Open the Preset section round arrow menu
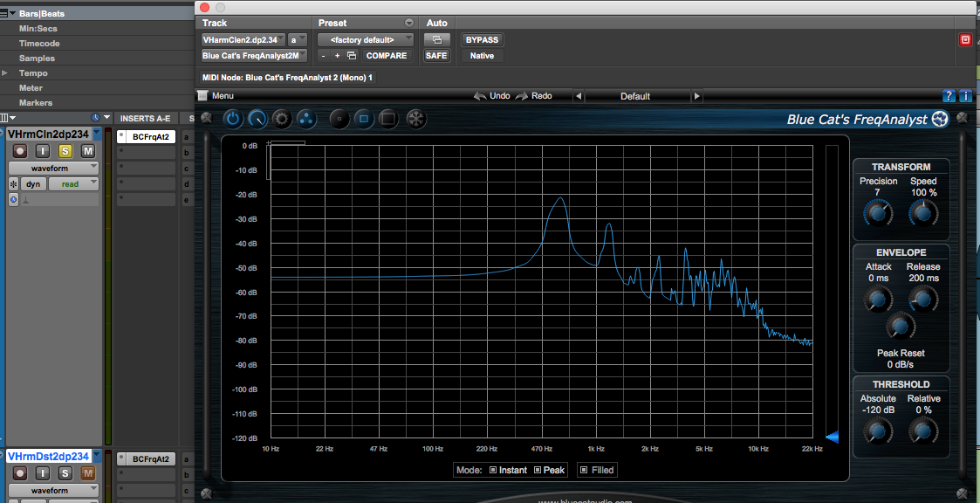This screenshot has height=503, width=980. pyautogui.click(x=409, y=23)
